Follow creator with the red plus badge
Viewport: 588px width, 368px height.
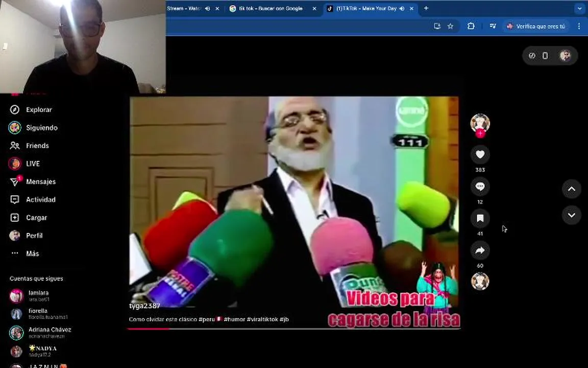(480, 133)
